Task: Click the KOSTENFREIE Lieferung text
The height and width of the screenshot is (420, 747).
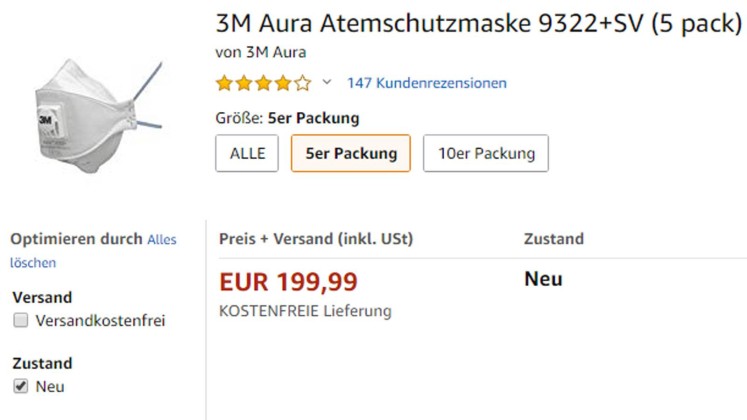Action: [305, 311]
